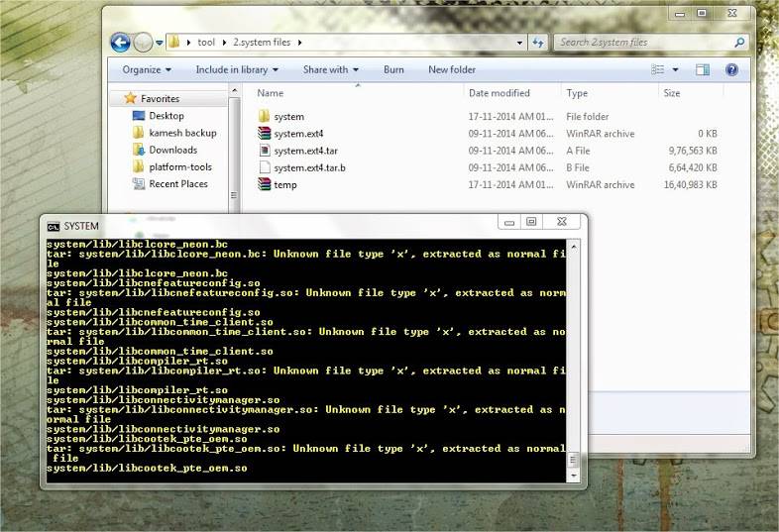
Task: Click the search magnifier icon
Action: click(x=739, y=43)
